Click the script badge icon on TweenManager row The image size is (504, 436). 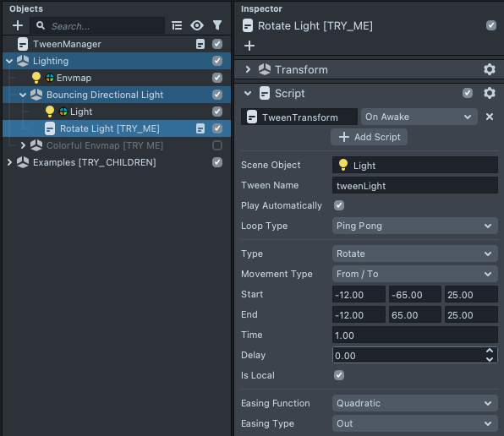pyautogui.click(x=200, y=44)
